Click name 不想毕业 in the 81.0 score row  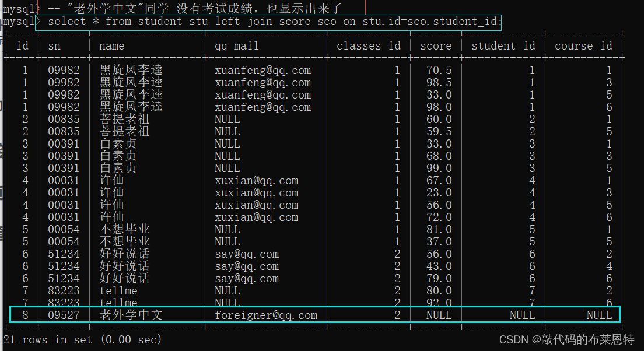(124, 230)
